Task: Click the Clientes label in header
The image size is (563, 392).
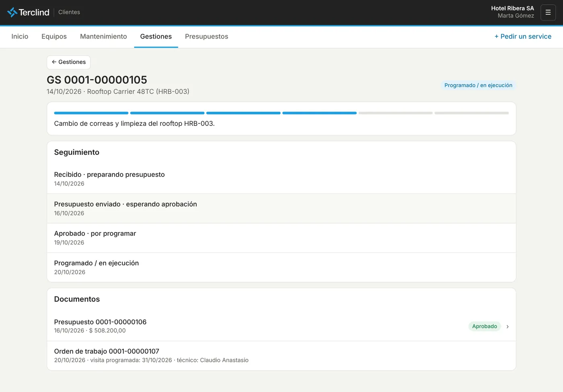Action: (x=69, y=12)
